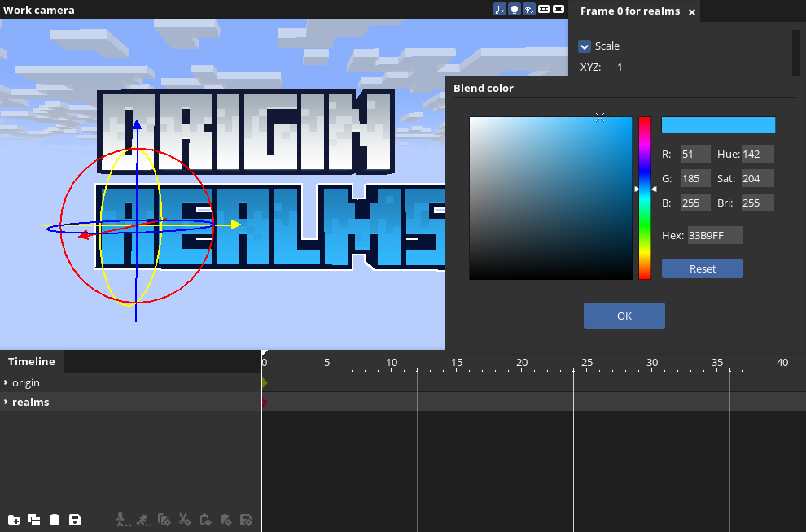Expand the origin timeline item
The width and height of the screenshot is (806, 532).
[x=6, y=382]
